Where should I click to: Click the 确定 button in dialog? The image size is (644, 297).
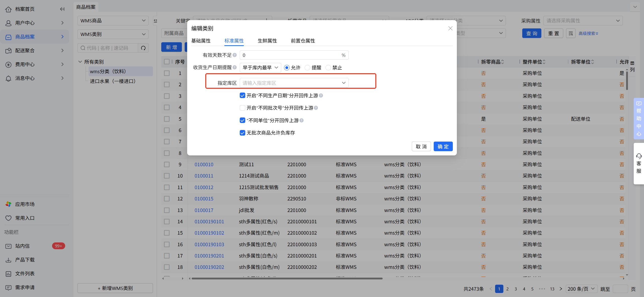[443, 147]
